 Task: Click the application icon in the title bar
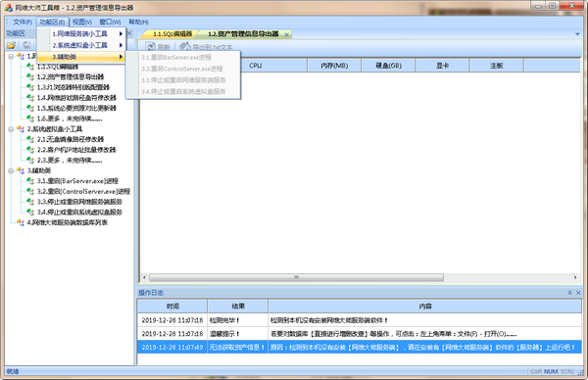coord(8,8)
